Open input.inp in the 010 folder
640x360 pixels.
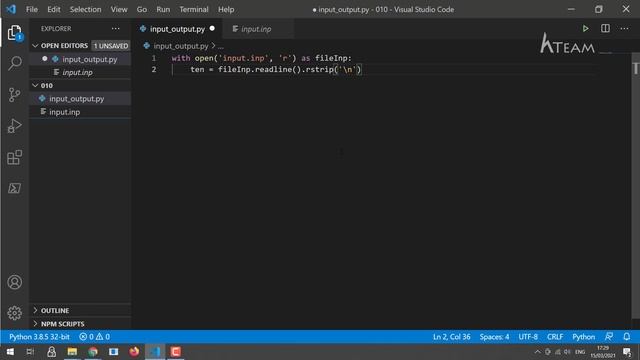pyautogui.click(x=64, y=112)
